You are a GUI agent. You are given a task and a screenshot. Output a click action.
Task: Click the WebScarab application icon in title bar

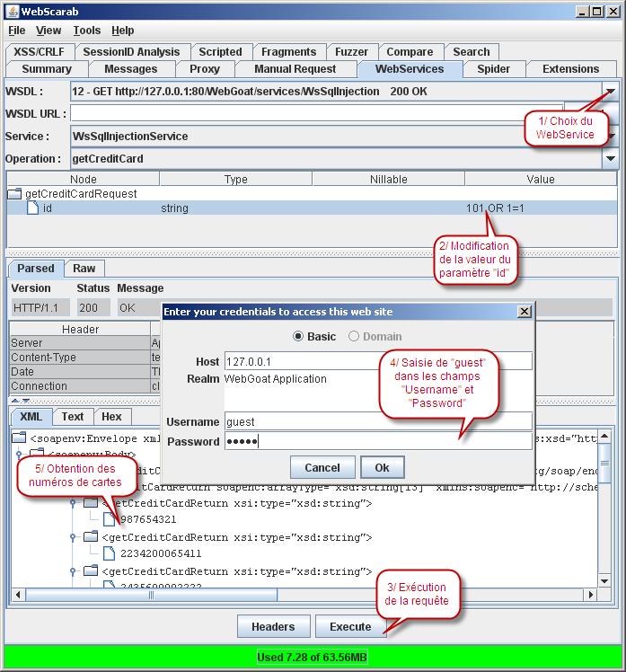[12, 12]
